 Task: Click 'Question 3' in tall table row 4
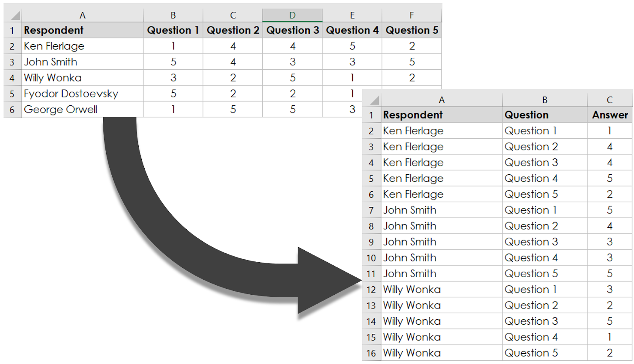545,162
